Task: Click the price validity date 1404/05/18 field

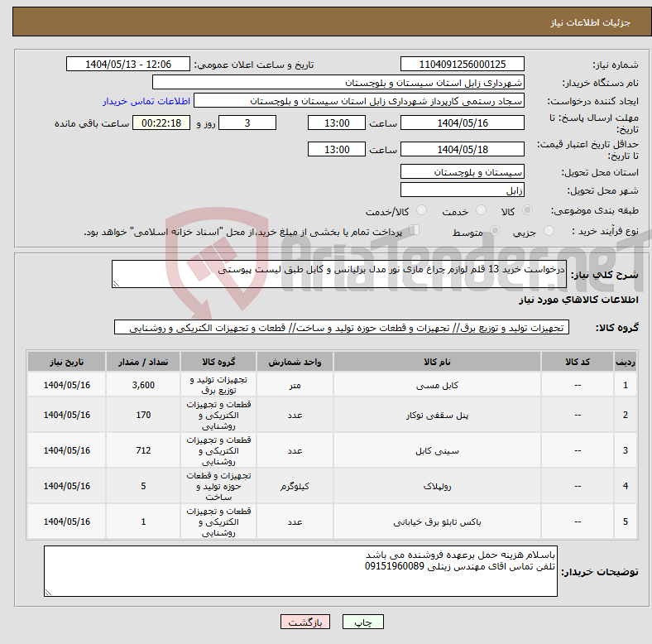Action: pos(463,149)
